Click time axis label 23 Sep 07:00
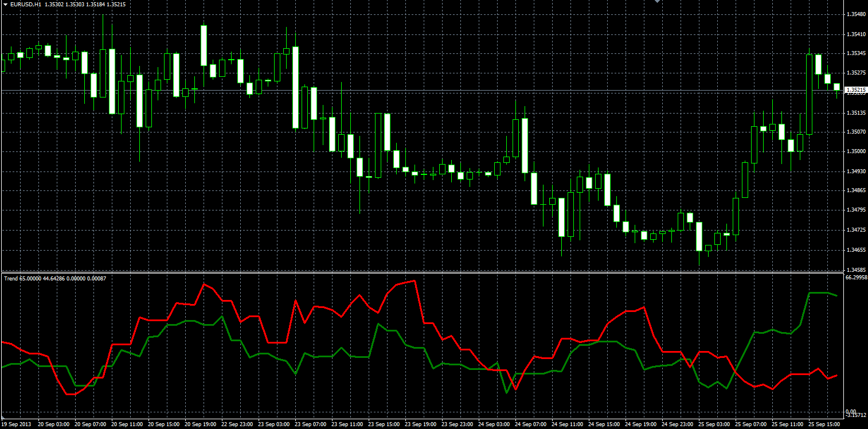This screenshot has height=429, width=868. pyautogui.click(x=310, y=424)
